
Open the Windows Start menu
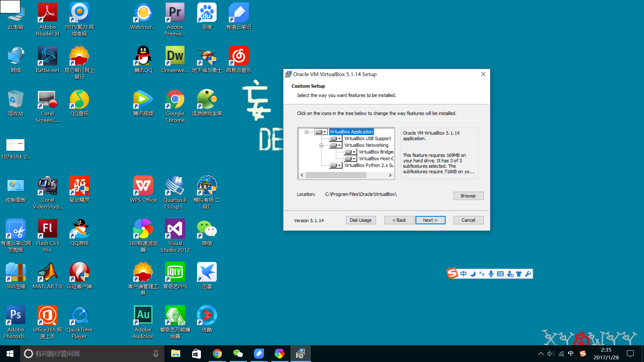click(10, 354)
